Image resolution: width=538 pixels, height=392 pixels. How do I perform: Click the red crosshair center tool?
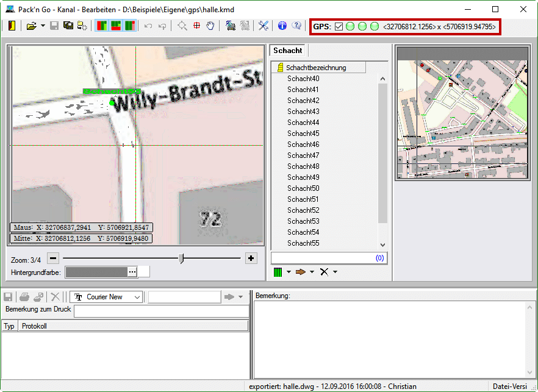(x=196, y=26)
